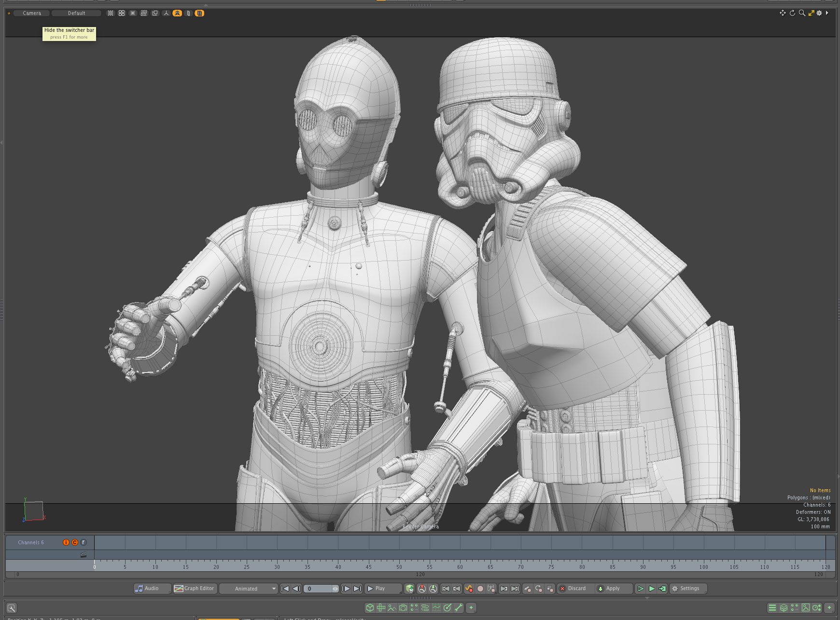Toggle the checkerboard icon in viewport header

[111, 13]
